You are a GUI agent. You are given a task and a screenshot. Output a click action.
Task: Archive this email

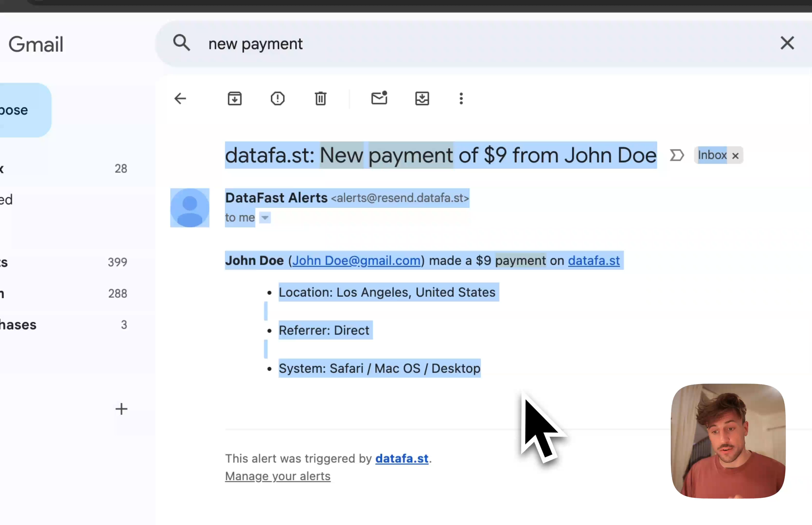(235, 99)
